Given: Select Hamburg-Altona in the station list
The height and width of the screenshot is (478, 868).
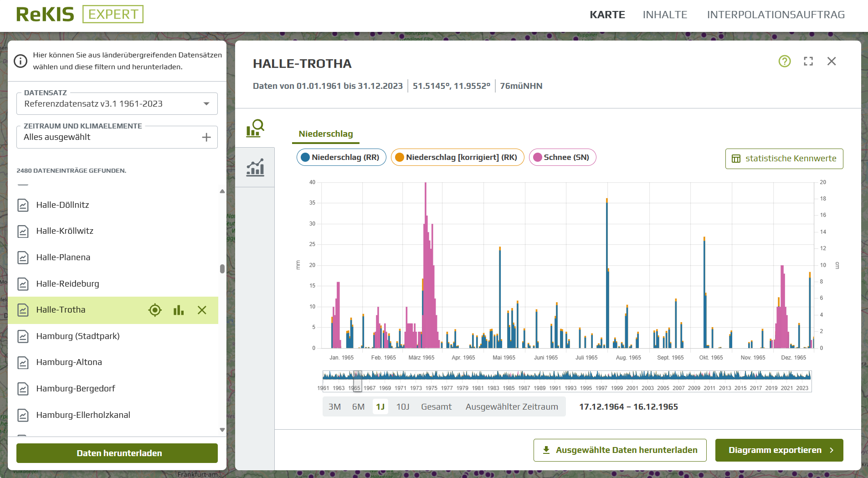Looking at the screenshot, I should pos(69,362).
